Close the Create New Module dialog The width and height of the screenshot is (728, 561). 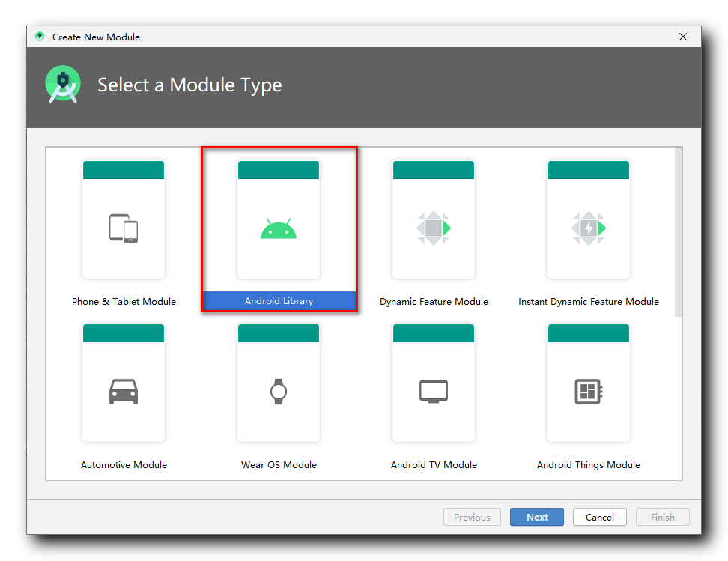tap(683, 37)
